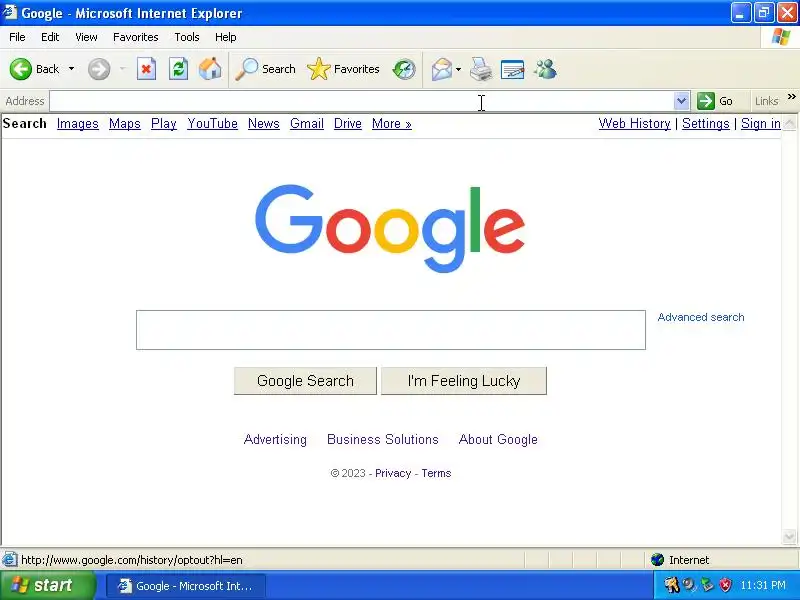The image size is (800, 600).
Task: Click the Print icon
Action: [x=481, y=69]
